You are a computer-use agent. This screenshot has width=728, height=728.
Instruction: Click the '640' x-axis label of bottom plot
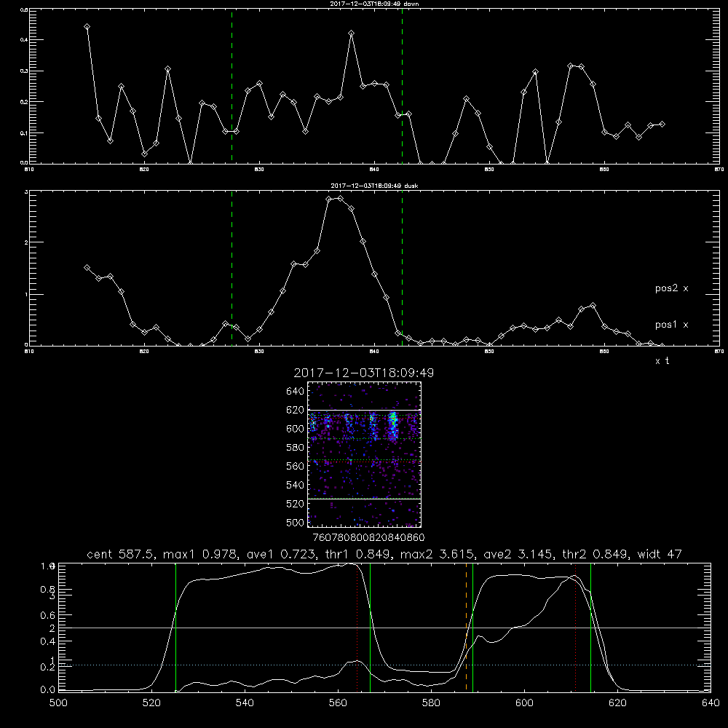[x=711, y=703]
